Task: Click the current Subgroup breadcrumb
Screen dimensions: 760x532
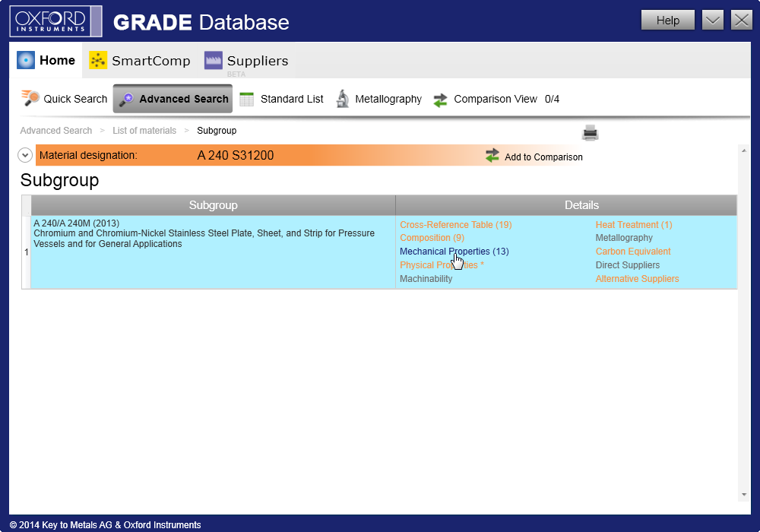Action: tap(217, 130)
